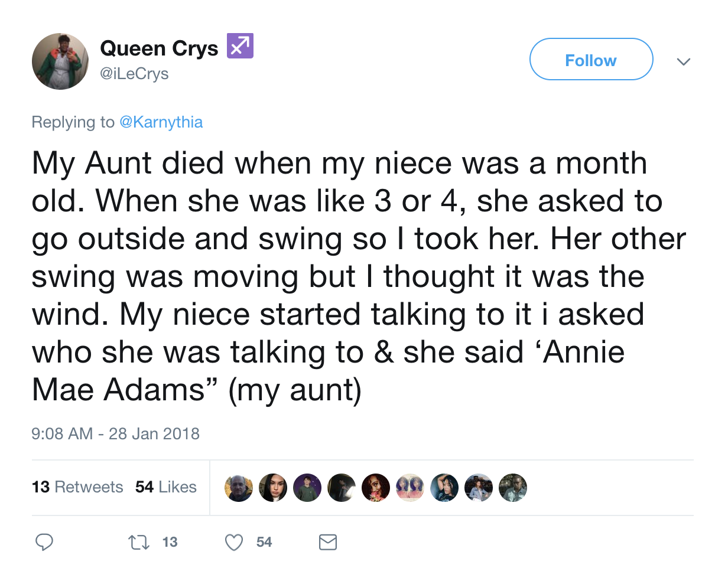Image resolution: width=728 pixels, height=581 pixels.
Task: Click the like count beside heart icon
Action: 264,542
